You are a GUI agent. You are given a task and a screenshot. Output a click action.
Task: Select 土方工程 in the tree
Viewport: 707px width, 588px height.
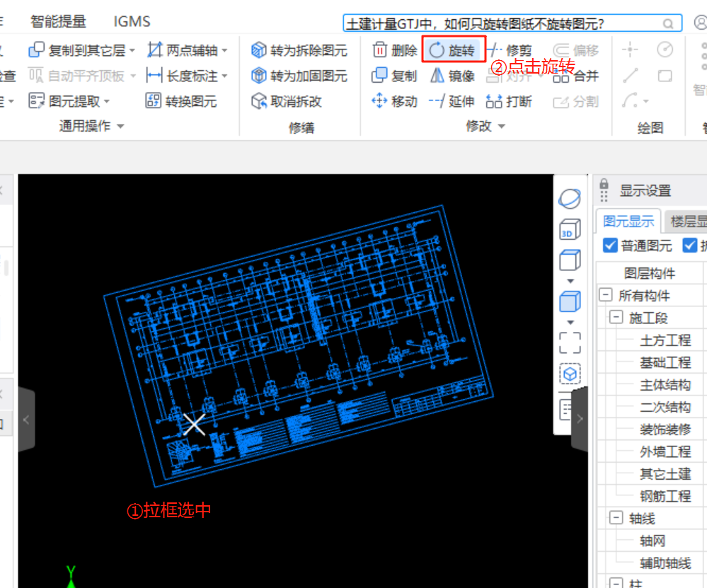coord(665,340)
